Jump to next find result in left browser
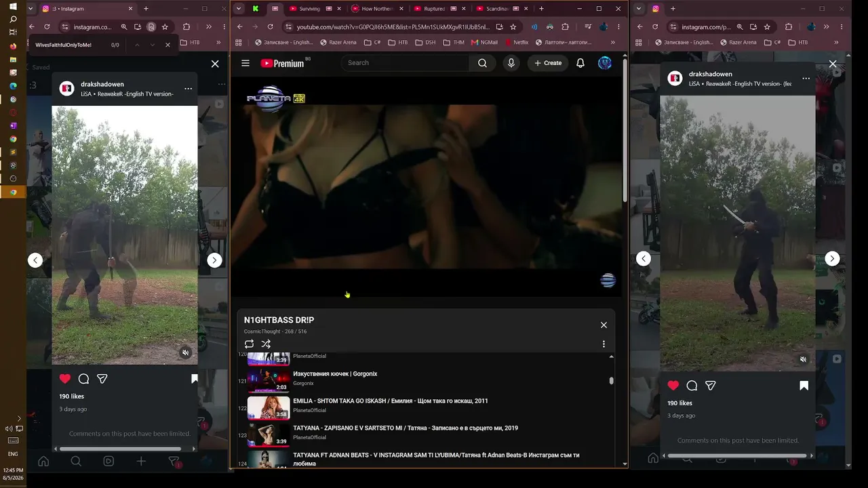This screenshot has height=488, width=868. tap(152, 45)
